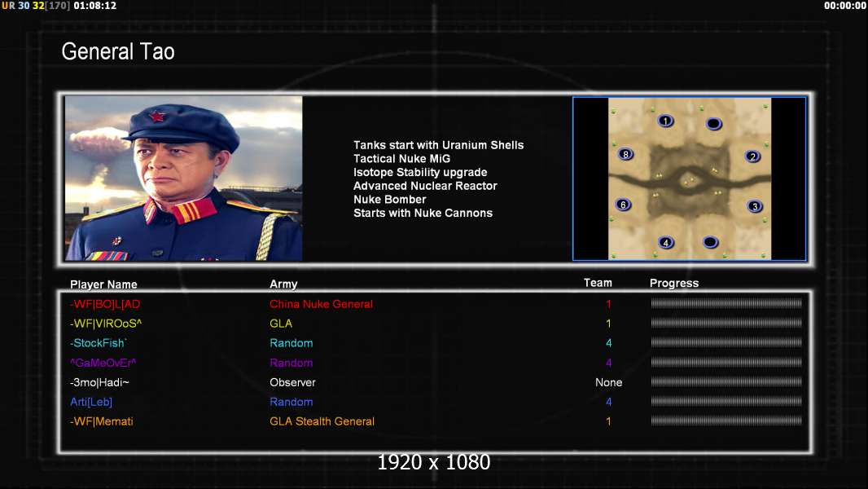This screenshot has height=489, width=868.
Task: Click progress bar of ^GaMeOvEr^
Action: pos(726,362)
